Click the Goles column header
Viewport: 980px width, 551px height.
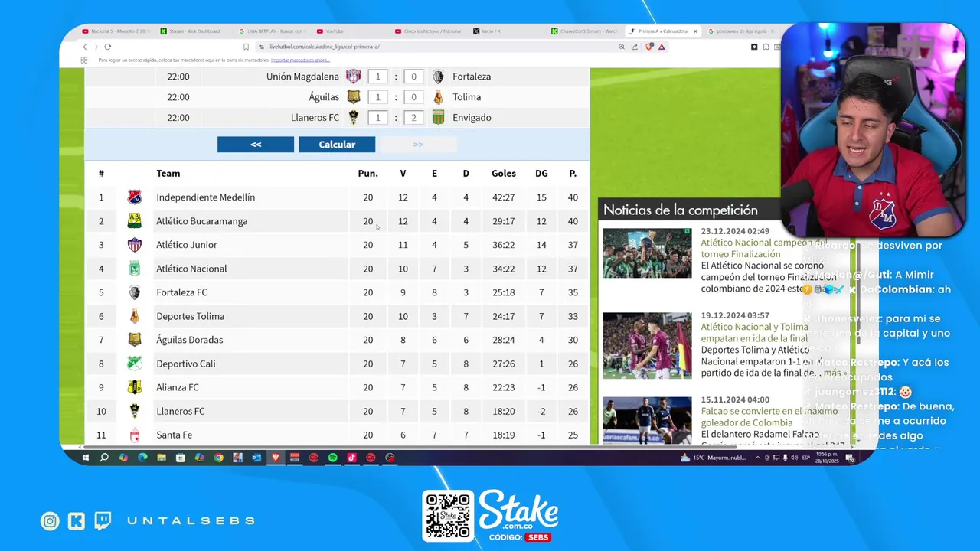coord(504,174)
